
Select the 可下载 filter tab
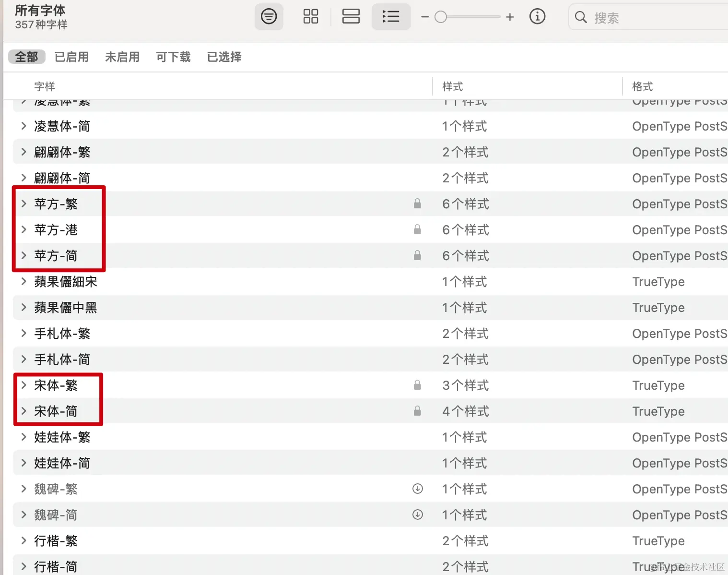click(x=173, y=57)
